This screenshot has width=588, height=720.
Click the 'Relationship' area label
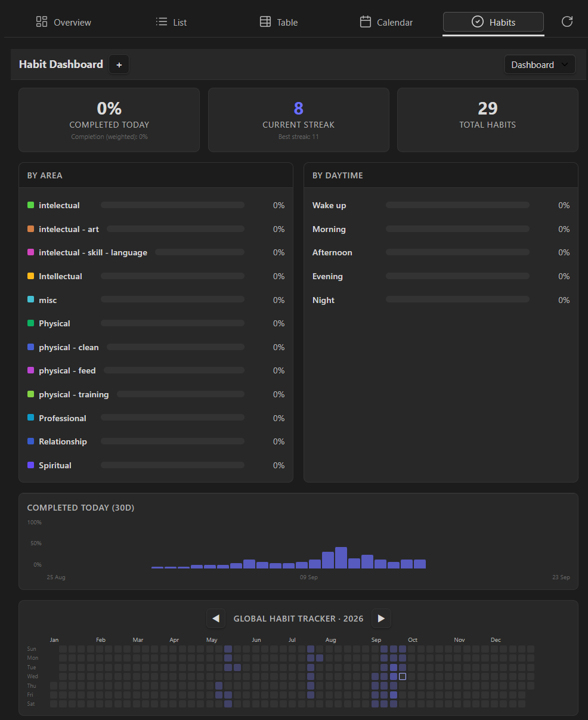click(63, 441)
